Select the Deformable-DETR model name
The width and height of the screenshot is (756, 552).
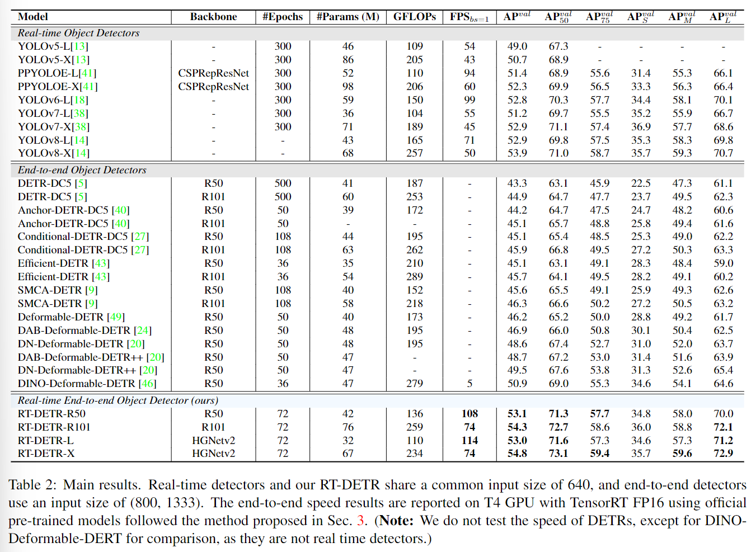coord(61,317)
